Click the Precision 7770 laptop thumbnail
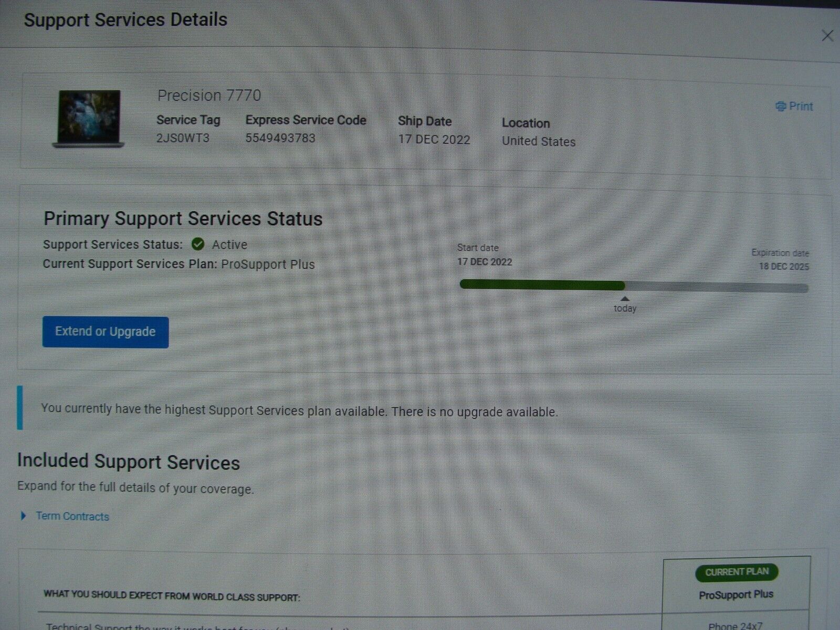Screen dimensions: 840x630 pyautogui.click(x=89, y=119)
